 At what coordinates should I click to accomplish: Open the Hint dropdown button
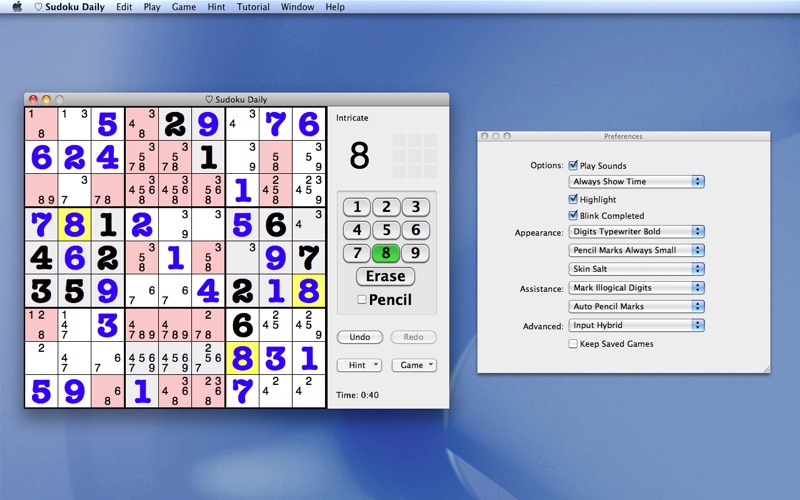tap(359, 365)
